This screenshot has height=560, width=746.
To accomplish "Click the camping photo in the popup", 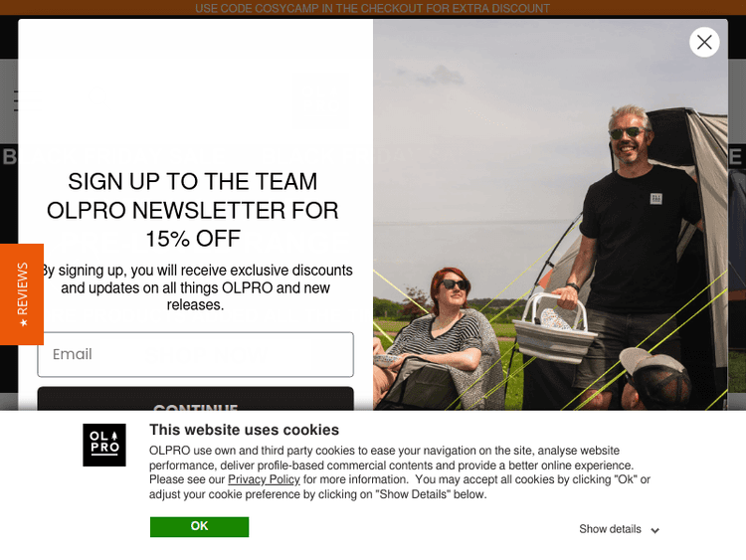I will coord(550,214).
